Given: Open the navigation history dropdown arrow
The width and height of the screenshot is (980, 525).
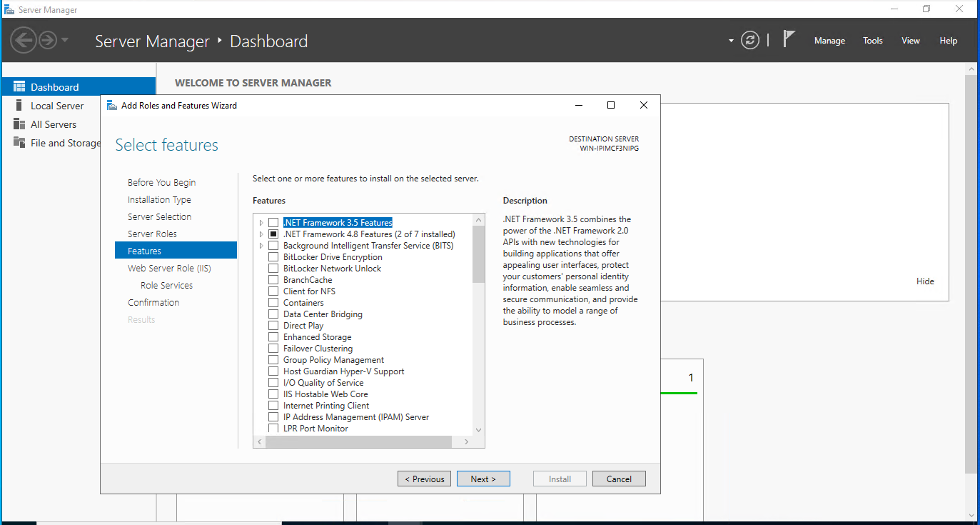Looking at the screenshot, I should point(65,40).
